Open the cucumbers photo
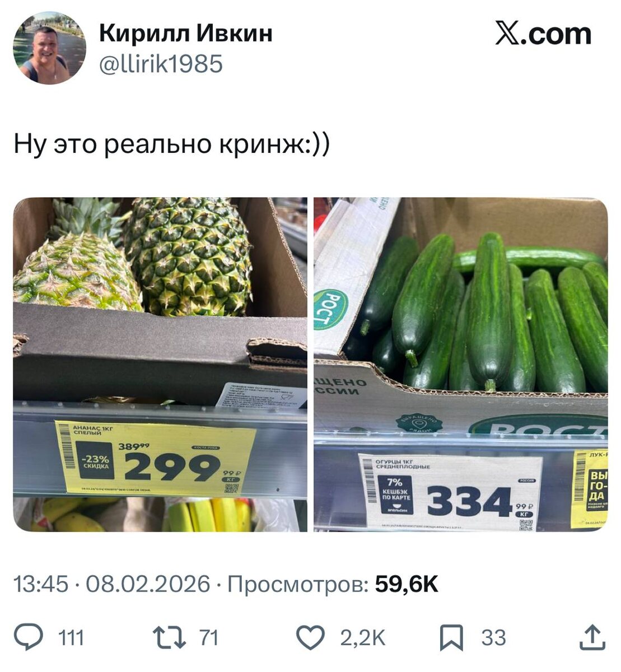 click(x=460, y=365)
